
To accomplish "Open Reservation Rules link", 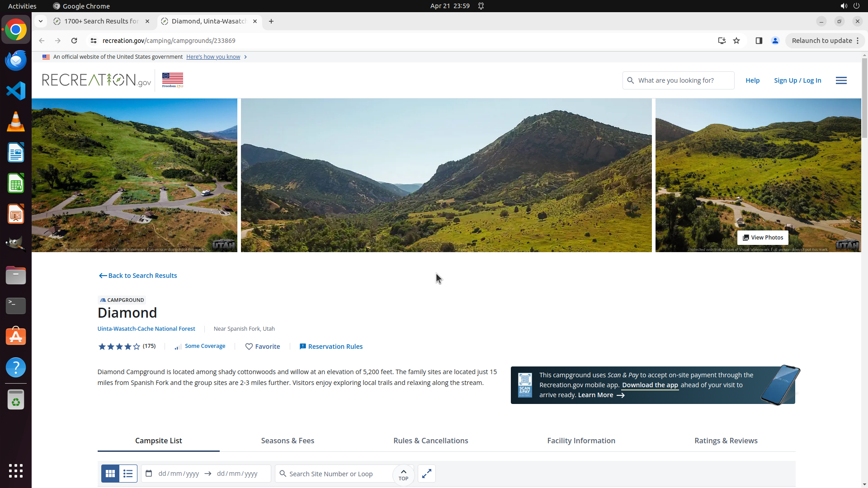I will coord(331,347).
